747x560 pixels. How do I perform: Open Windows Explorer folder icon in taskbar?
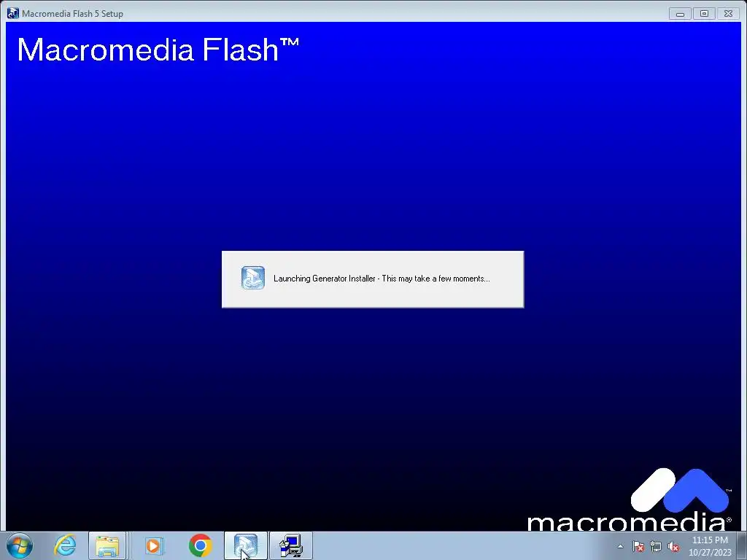coord(108,545)
